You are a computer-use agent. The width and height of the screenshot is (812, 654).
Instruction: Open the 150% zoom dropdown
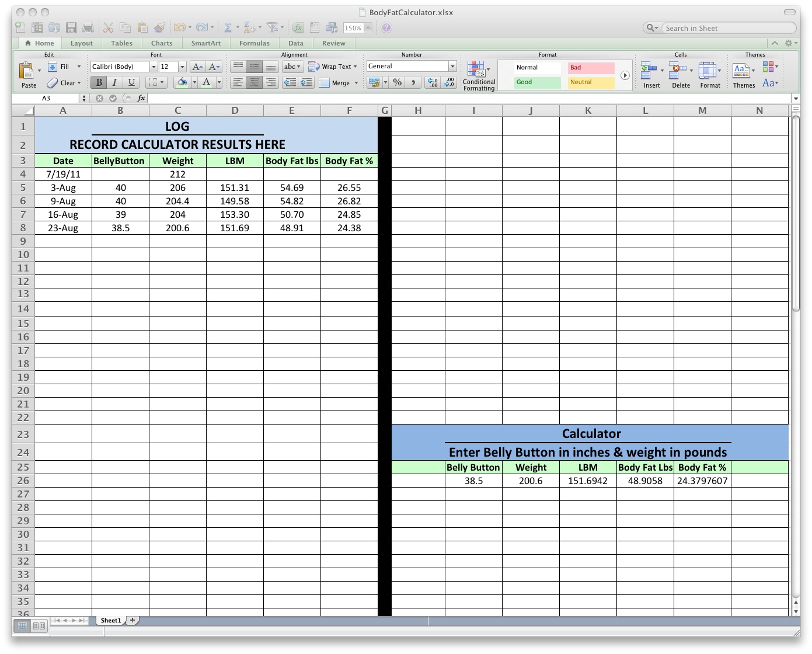368,28
